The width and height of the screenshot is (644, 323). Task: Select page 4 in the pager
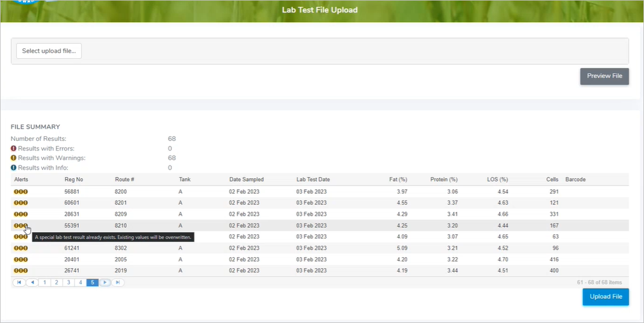pyautogui.click(x=80, y=283)
